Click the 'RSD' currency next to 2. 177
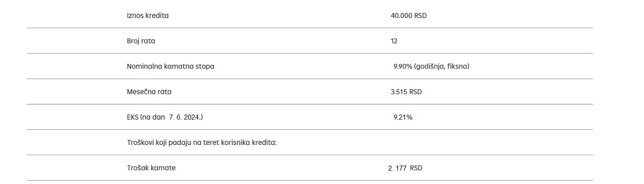The image size is (644, 184). [x=416, y=168]
